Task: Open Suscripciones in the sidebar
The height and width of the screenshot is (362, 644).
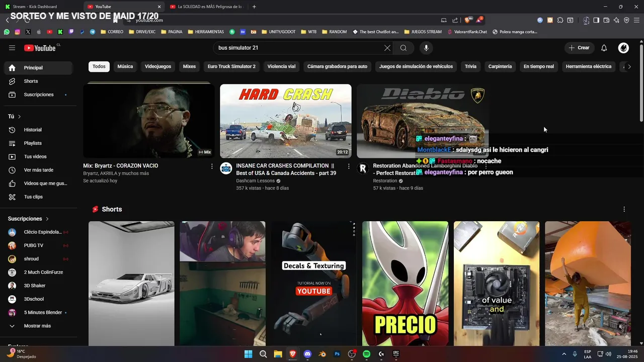Action: pyautogui.click(x=39, y=95)
